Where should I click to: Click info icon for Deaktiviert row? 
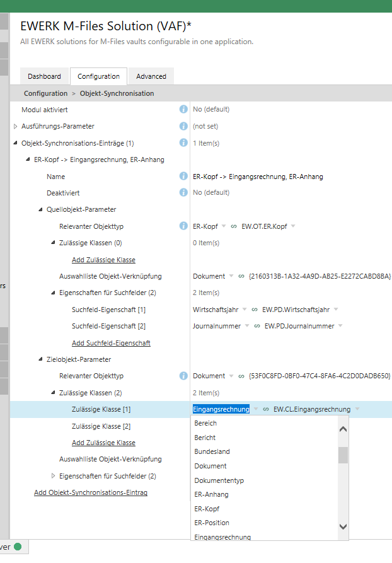pos(183,192)
